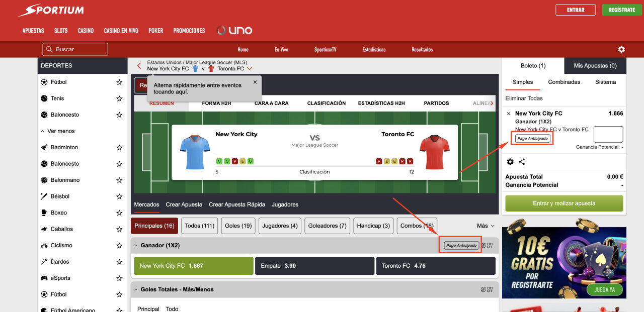
Task: Click add-to-grid icon in Goles Totales header
Action: pyautogui.click(x=490, y=289)
